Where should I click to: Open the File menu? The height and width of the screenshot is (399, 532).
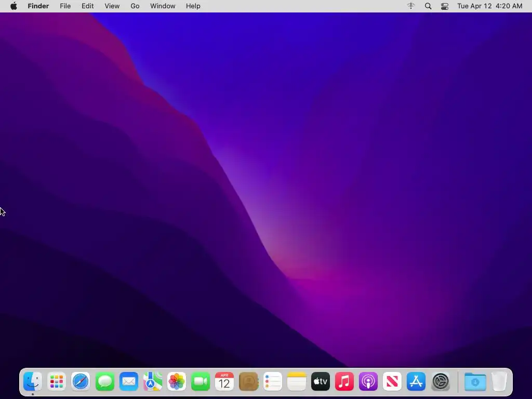pos(65,6)
